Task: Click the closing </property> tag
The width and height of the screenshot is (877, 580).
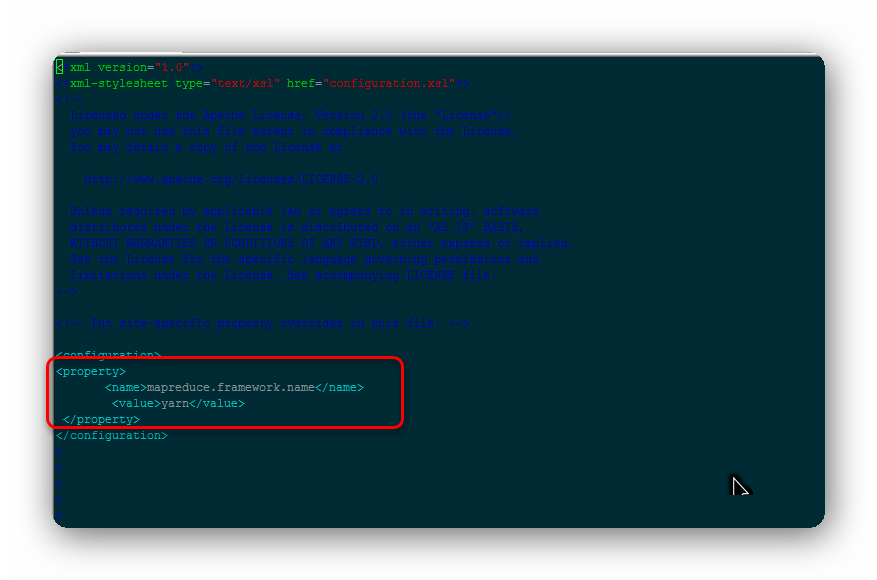Action: [101, 420]
